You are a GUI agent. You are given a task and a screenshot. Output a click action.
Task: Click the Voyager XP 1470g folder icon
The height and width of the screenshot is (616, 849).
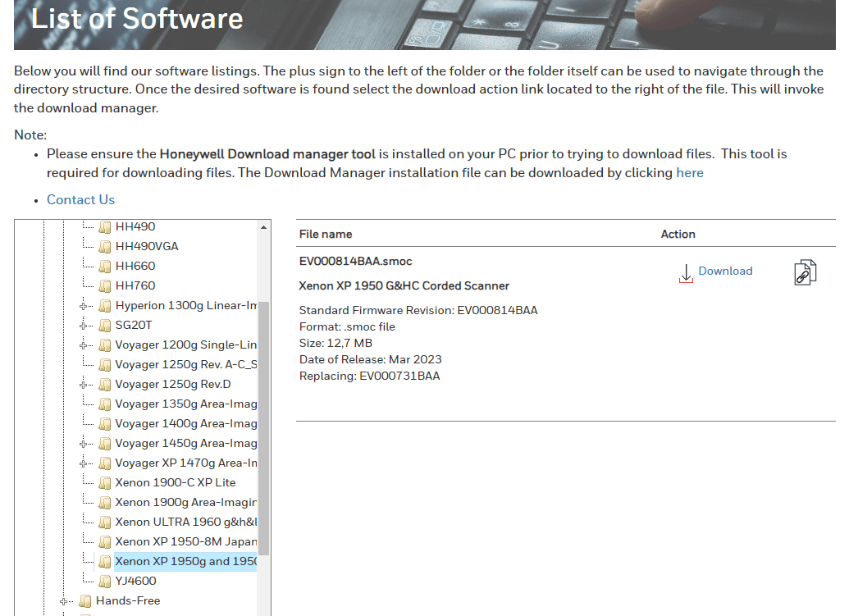pos(105,463)
